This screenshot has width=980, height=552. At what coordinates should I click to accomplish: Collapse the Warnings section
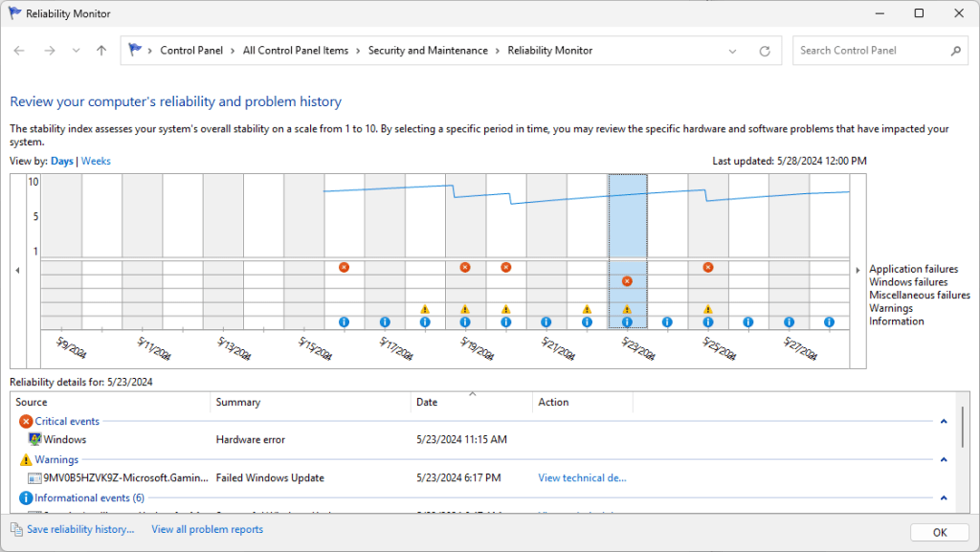942,459
